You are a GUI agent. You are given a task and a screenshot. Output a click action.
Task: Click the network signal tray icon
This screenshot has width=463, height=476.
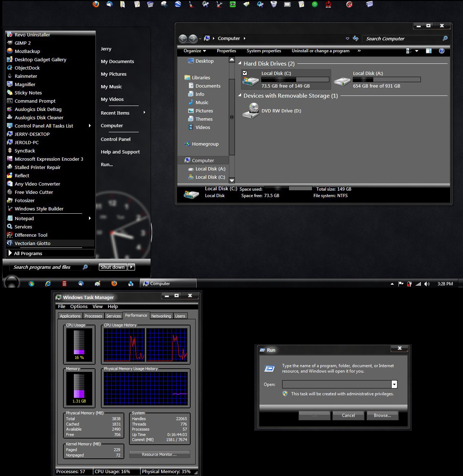[418, 284]
